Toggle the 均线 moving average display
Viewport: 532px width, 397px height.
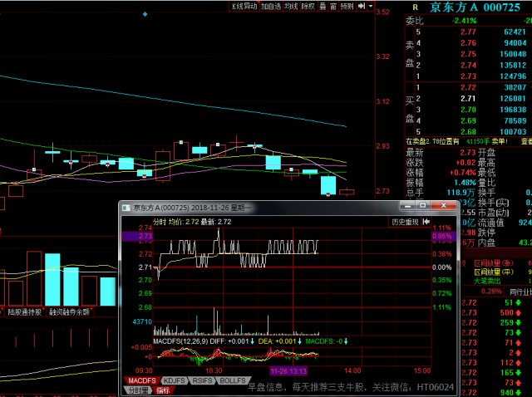(291, 6)
